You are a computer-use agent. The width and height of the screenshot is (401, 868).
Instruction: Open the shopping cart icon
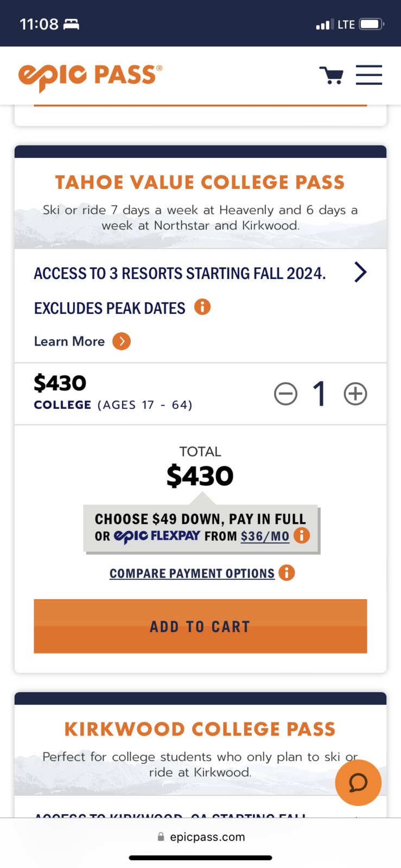click(x=331, y=75)
